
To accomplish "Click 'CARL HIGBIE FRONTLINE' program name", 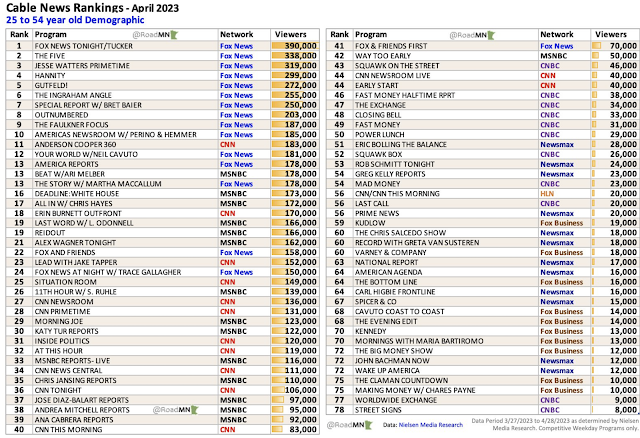I will point(395,292).
